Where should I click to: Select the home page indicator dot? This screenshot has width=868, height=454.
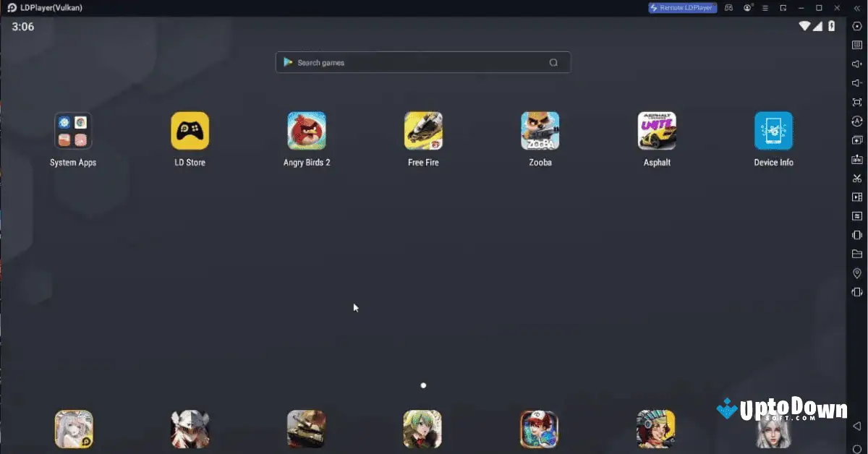(423, 385)
